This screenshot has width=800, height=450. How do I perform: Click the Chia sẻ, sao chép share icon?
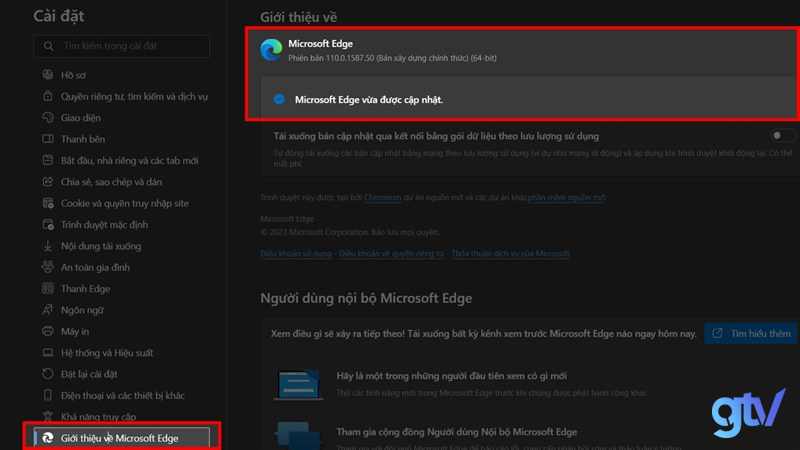[47, 182]
